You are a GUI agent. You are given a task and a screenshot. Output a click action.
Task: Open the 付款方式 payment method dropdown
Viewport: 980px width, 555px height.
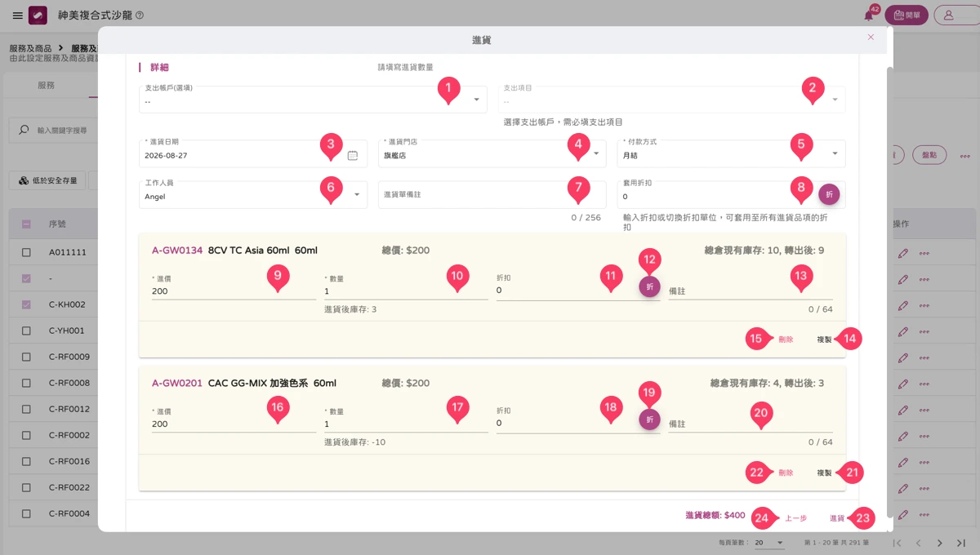click(731, 153)
